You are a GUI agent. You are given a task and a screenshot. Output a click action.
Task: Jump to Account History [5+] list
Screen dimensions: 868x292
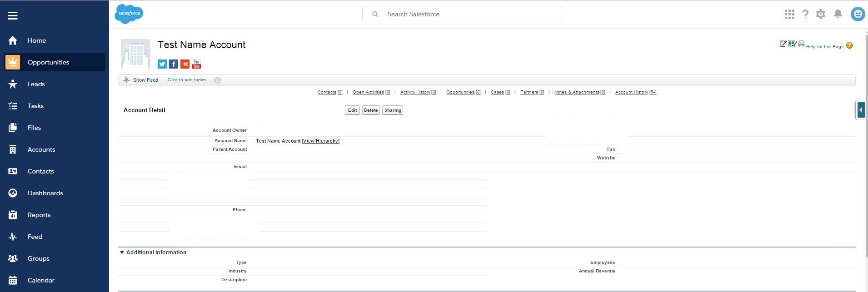click(636, 92)
